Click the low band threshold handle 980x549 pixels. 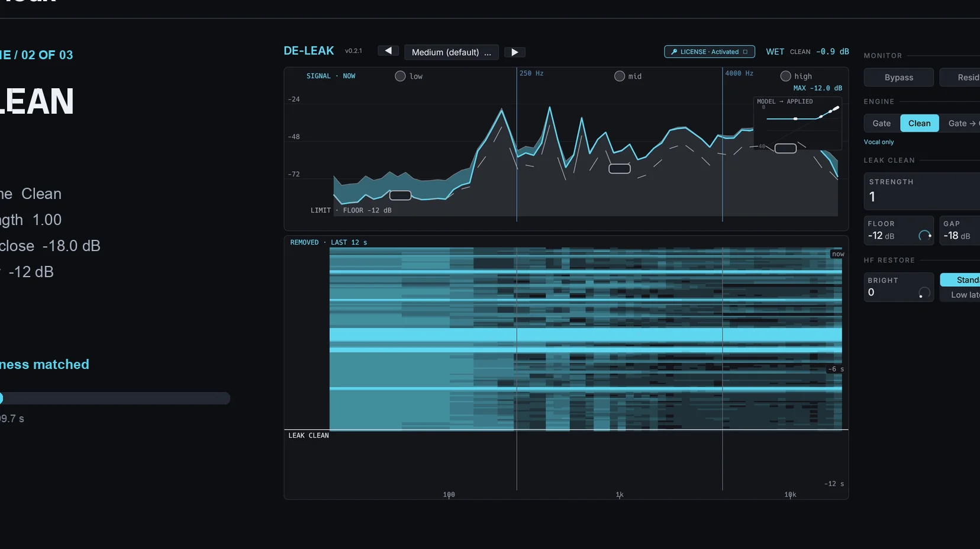pyautogui.click(x=400, y=195)
